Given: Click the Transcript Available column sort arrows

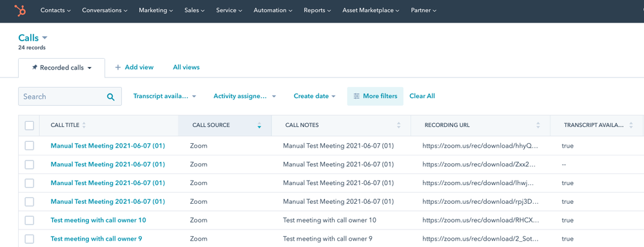Looking at the screenshot, I should (631, 125).
